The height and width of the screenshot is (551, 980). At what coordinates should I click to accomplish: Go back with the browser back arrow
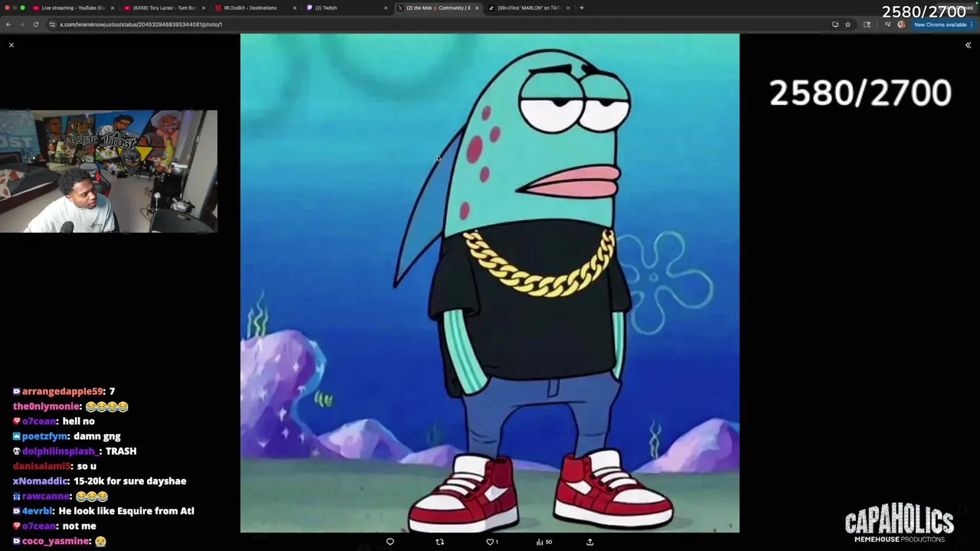8,24
